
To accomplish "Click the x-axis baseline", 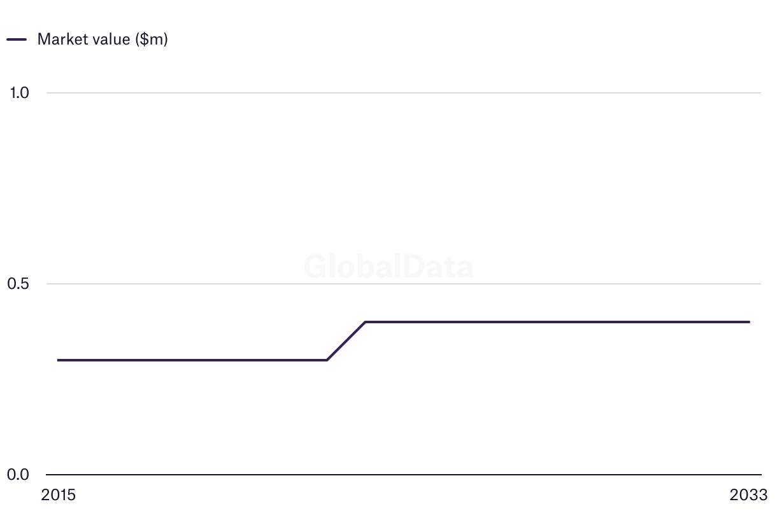I will click(404, 475).
